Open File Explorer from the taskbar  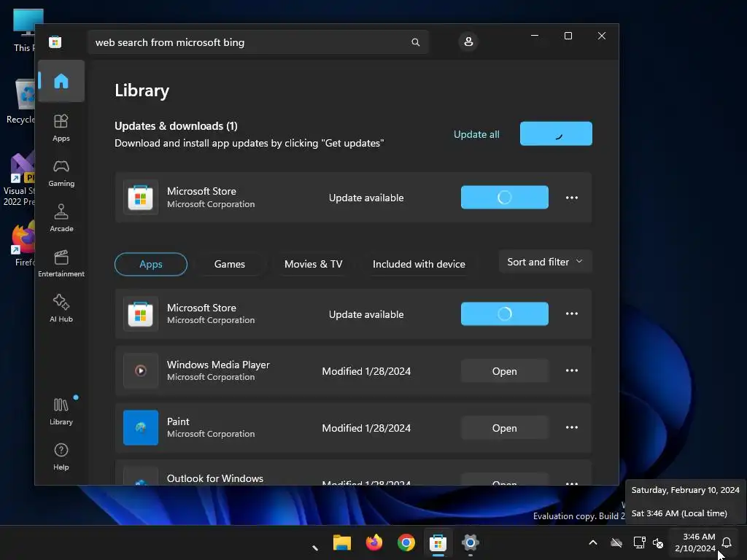pyautogui.click(x=342, y=542)
